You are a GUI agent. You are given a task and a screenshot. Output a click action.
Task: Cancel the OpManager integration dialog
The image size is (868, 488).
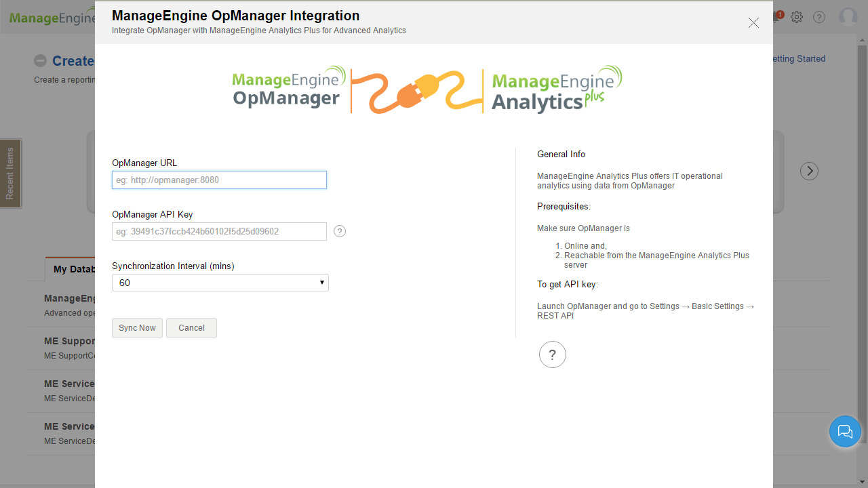coord(191,327)
